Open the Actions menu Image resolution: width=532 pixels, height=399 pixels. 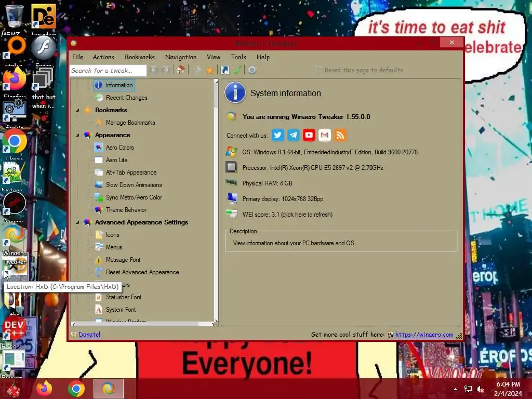tap(103, 57)
